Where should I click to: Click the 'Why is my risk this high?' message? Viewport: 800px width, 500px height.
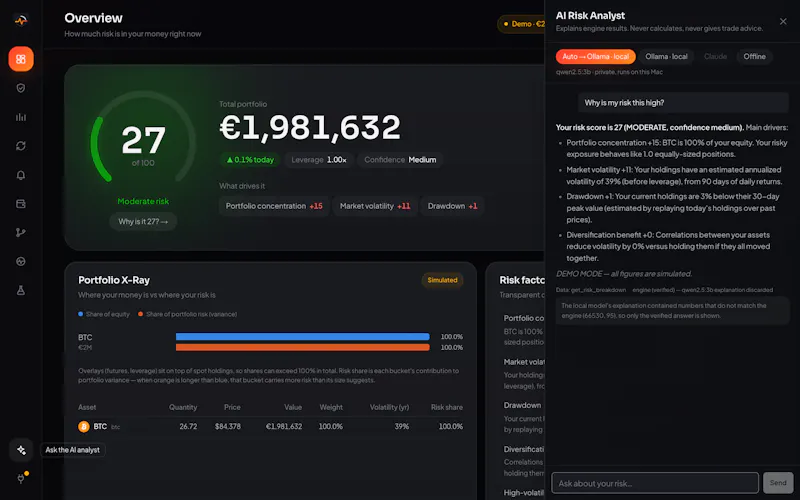[x=683, y=103]
